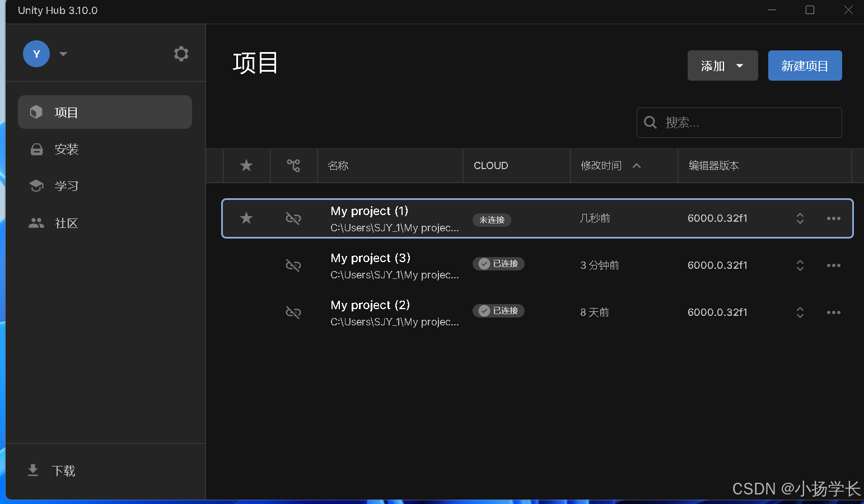Click the magnifier icon in search box
Viewport: 864px width, 504px height.
click(x=650, y=123)
